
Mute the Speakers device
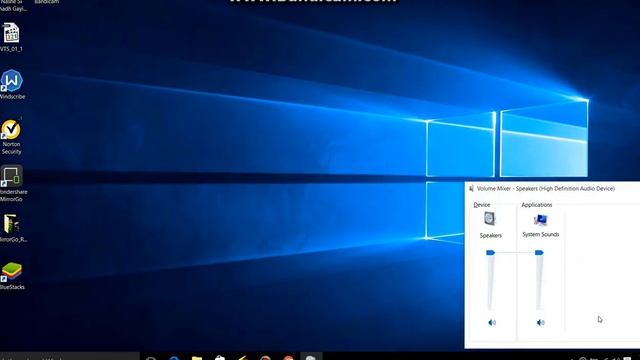pos(492,322)
